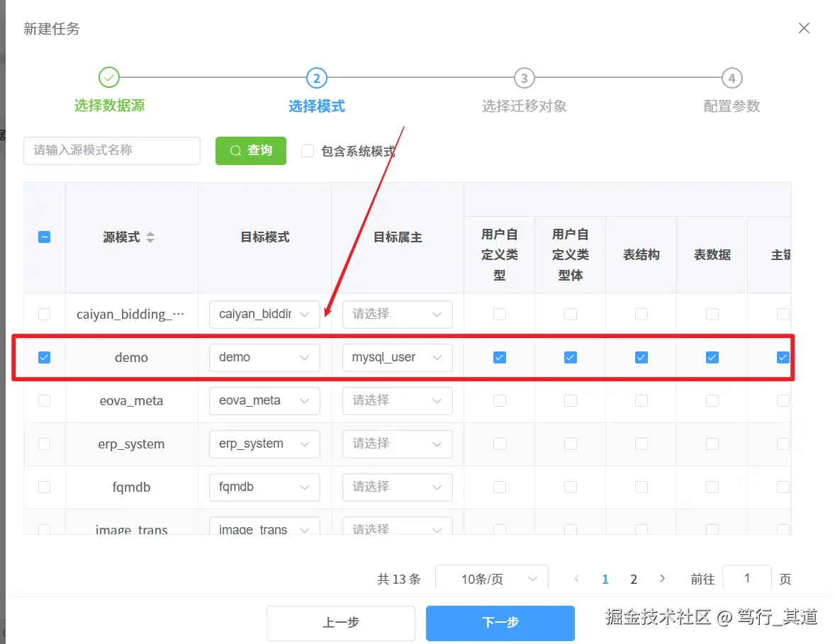Enable the 包含系统模式 checkbox

coord(308,150)
